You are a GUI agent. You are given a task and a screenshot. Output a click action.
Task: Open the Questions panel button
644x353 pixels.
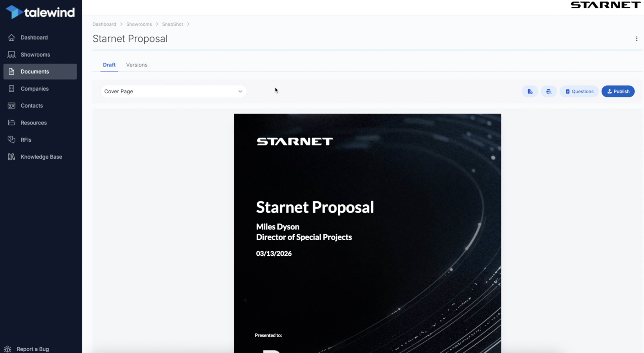[x=579, y=91]
